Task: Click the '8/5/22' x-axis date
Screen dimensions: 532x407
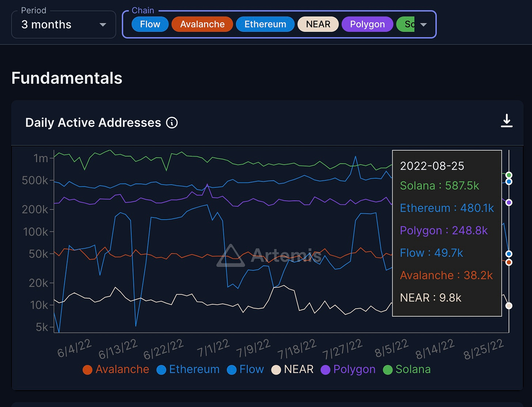Action: [391, 348]
